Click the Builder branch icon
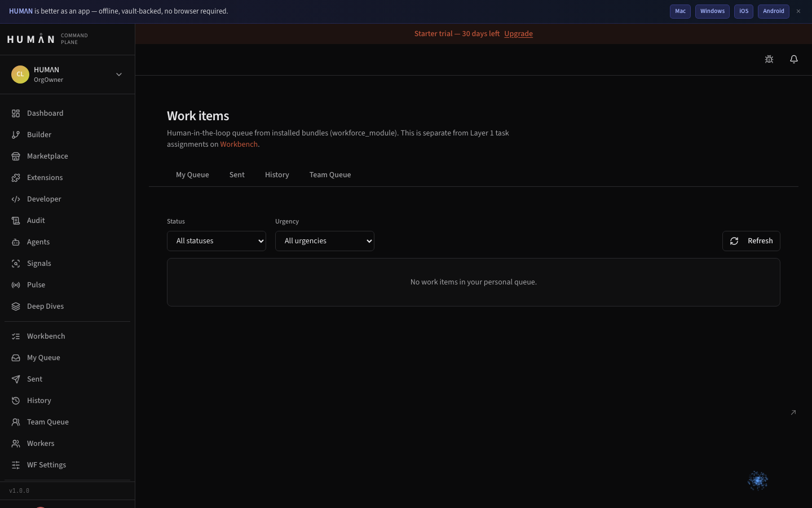Image resolution: width=812 pixels, height=508 pixels. click(x=16, y=135)
